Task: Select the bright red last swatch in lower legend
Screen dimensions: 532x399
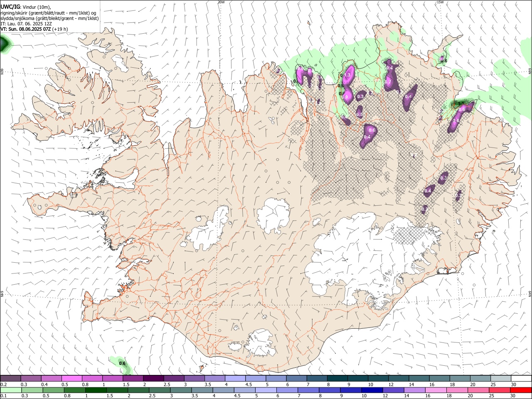Action: click(521, 390)
